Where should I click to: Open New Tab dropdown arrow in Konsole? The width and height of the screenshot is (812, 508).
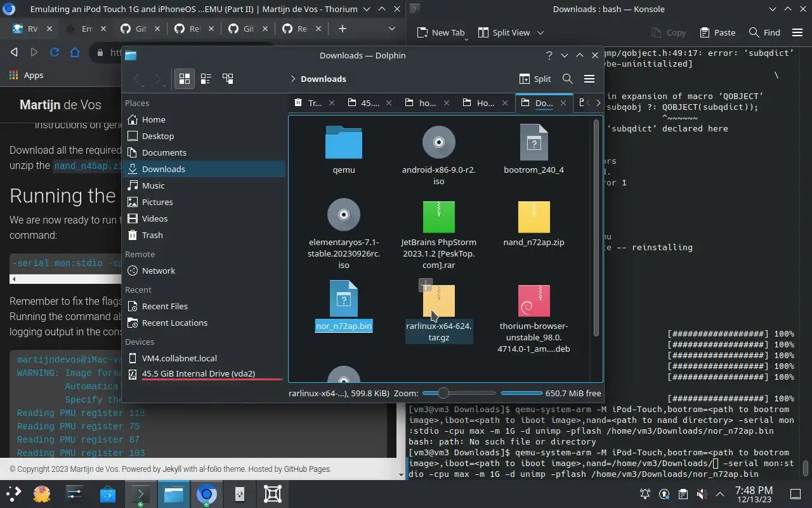click(x=466, y=39)
